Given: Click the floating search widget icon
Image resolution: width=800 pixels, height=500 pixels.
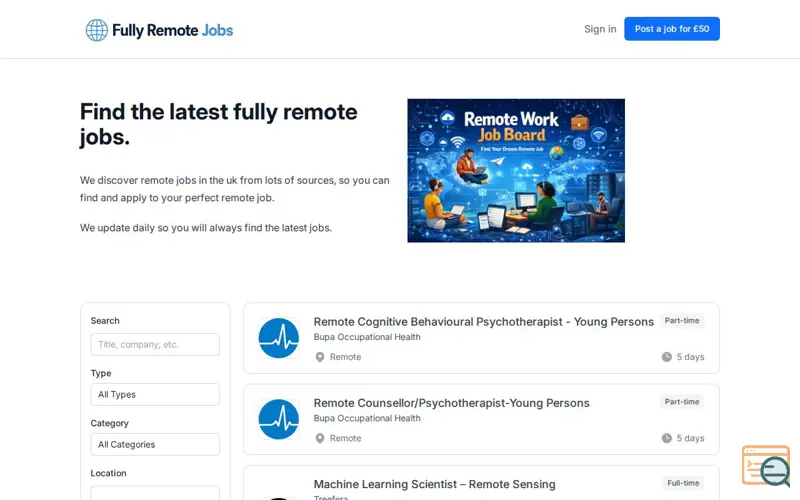Looking at the screenshot, I should [x=766, y=466].
